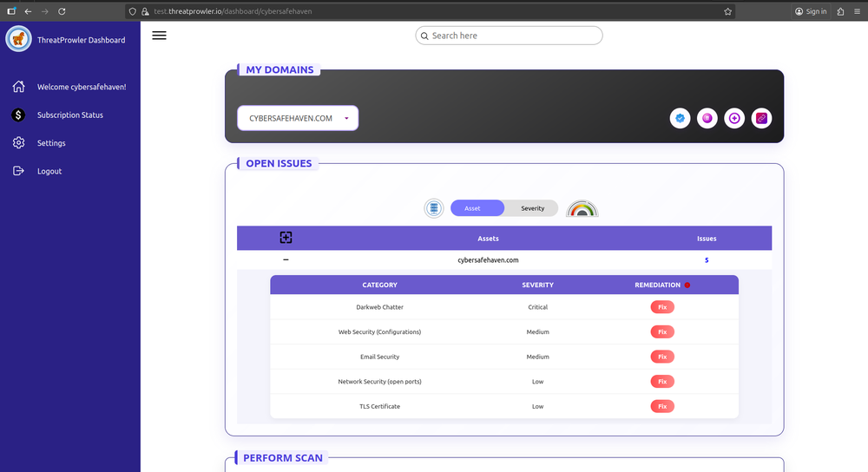The height and width of the screenshot is (472, 868).
Task: Collapse the cybersafehaven.com asset row
Action: click(286, 259)
